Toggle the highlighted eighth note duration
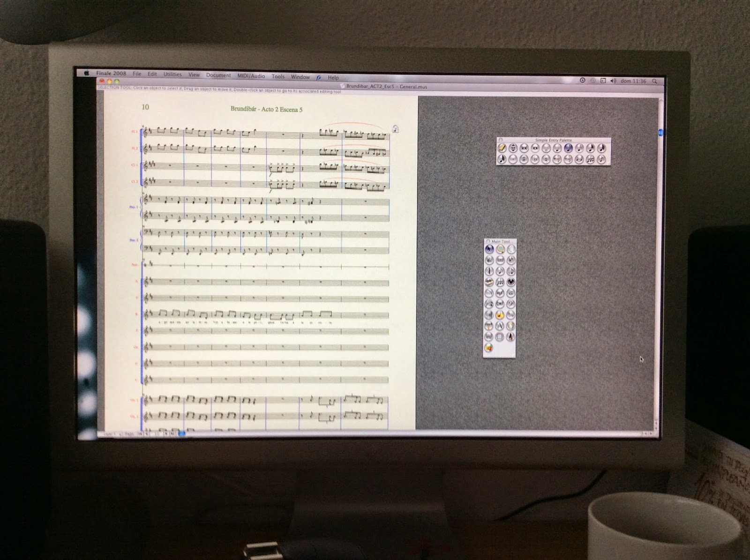This screenshot has width=750, height=560. point(568,148)
